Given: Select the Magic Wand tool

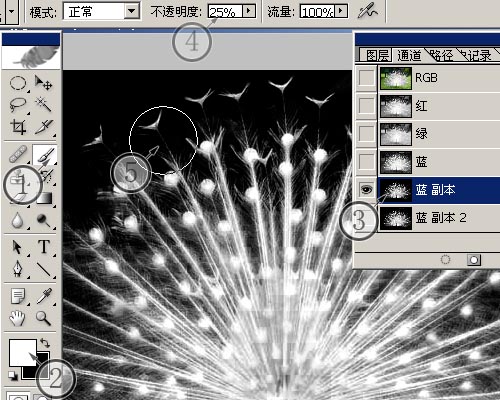Looking at the screenshot, I should 44,105.
